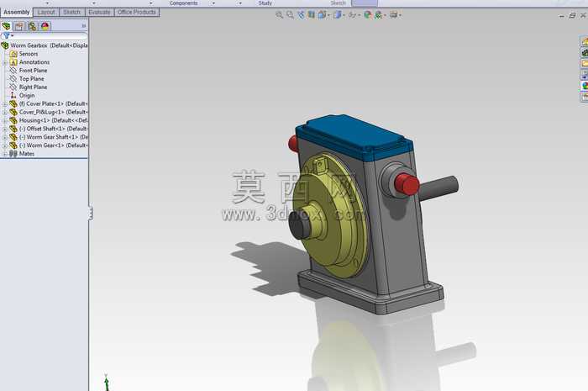
Task: Open SolidWorks Resources task pane icon
Action: pyautogui.click(x=585, y=41)
